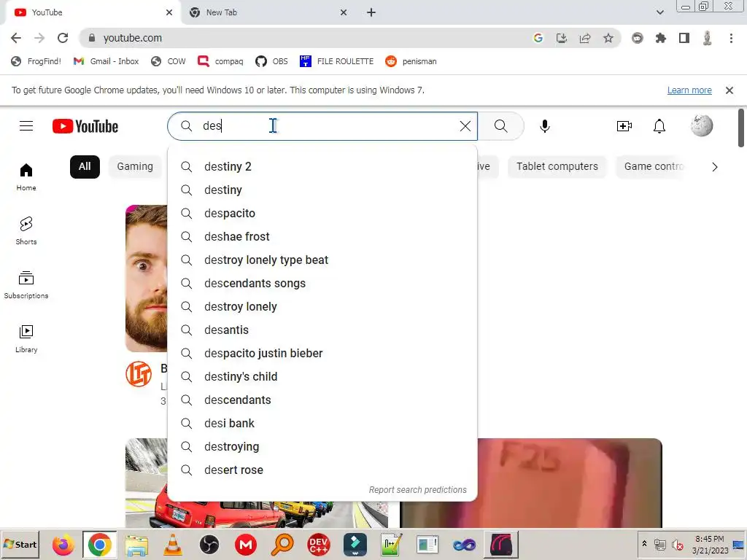Open Library in sidebar
Screen dimensions: 747x560
[x=26, y=338]
